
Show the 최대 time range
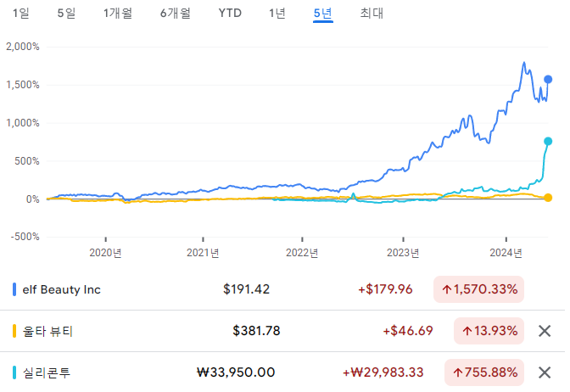[372, 13]
